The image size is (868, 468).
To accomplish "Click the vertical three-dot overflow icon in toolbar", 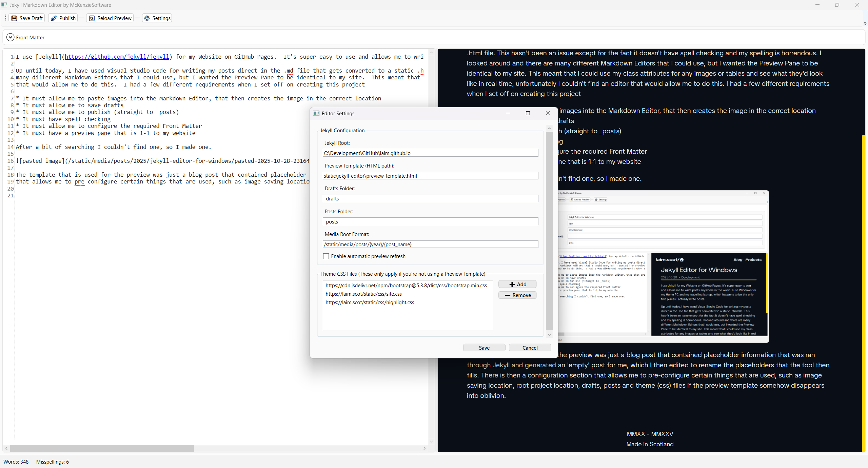I will point(5,18).
